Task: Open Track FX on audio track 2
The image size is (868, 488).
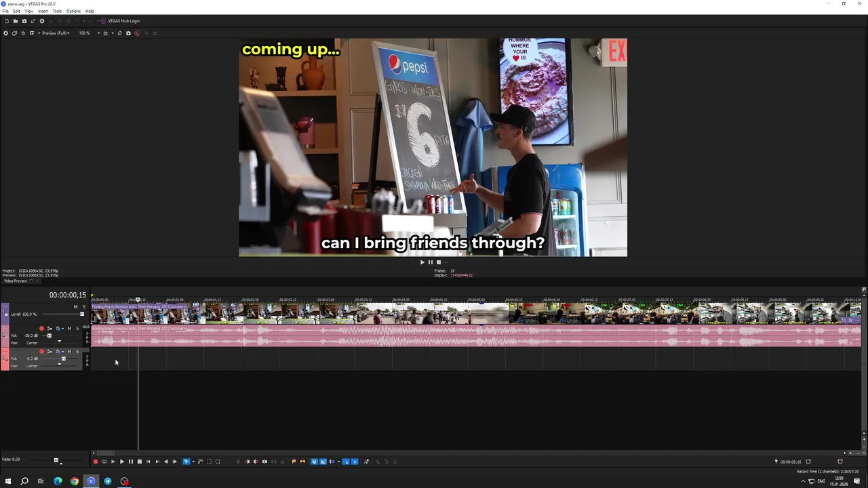Action: click(x=58, y=329)
